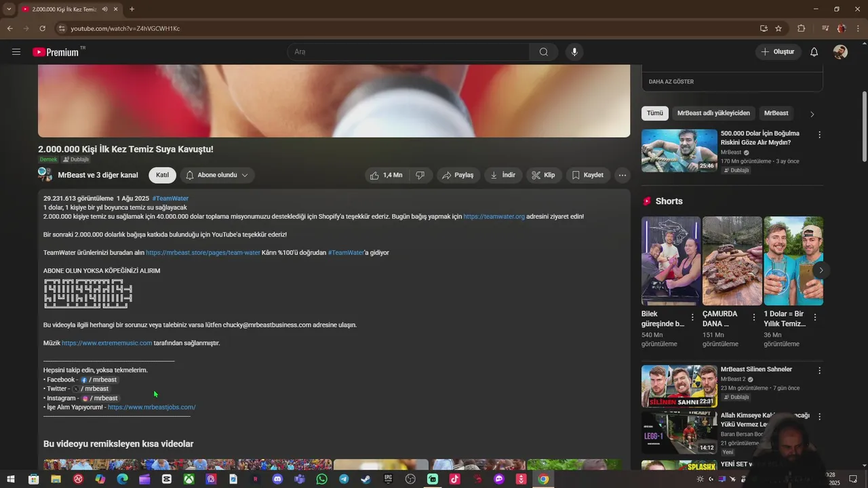Open Telegram from the taskbar

pyautogui.click(x=344, y=479)
